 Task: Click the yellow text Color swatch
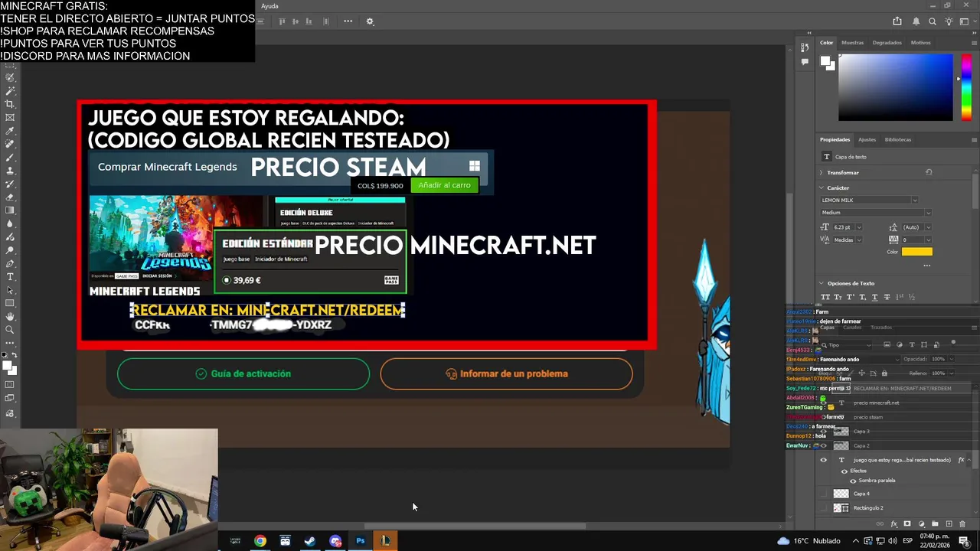point(916,252)
